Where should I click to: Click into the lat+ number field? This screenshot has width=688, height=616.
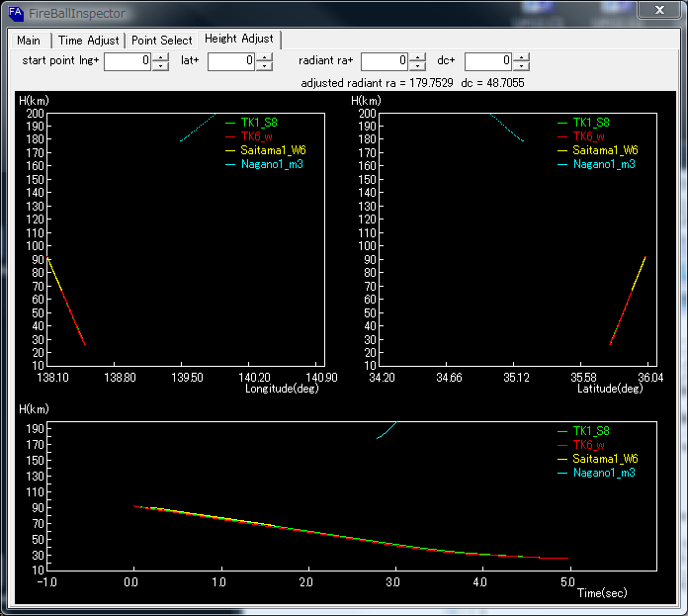click(231, 61)
